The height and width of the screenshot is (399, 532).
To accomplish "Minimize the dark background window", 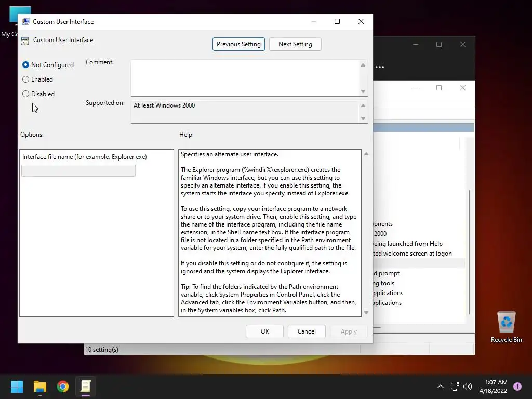I will 415,45.
